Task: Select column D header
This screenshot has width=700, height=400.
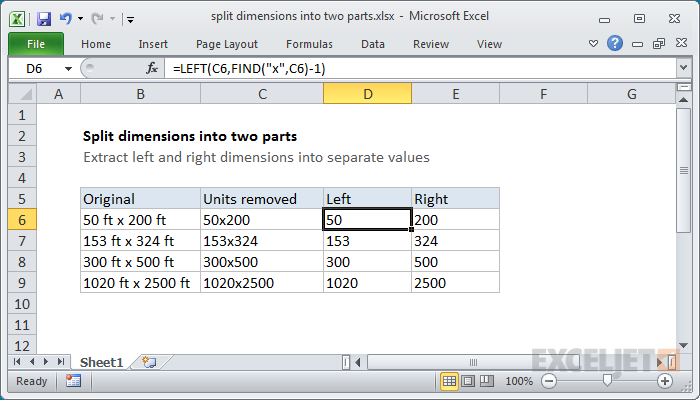Action: pyautogui.click(x=367, y=94)
